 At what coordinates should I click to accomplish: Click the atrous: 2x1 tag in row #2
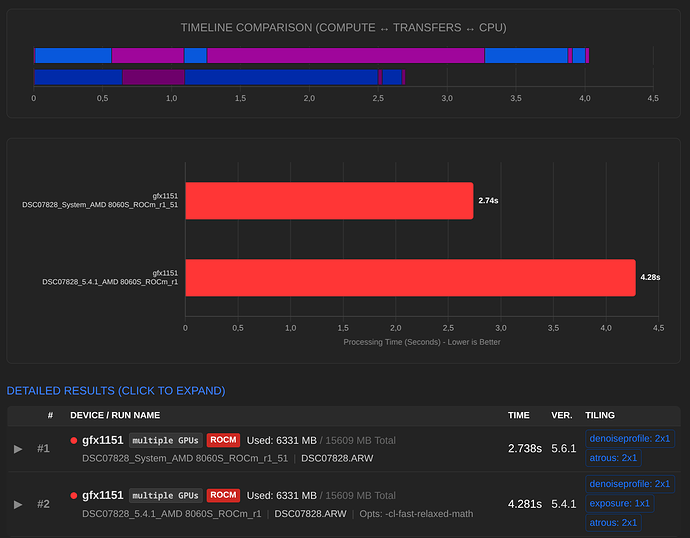tap(613, 523)
